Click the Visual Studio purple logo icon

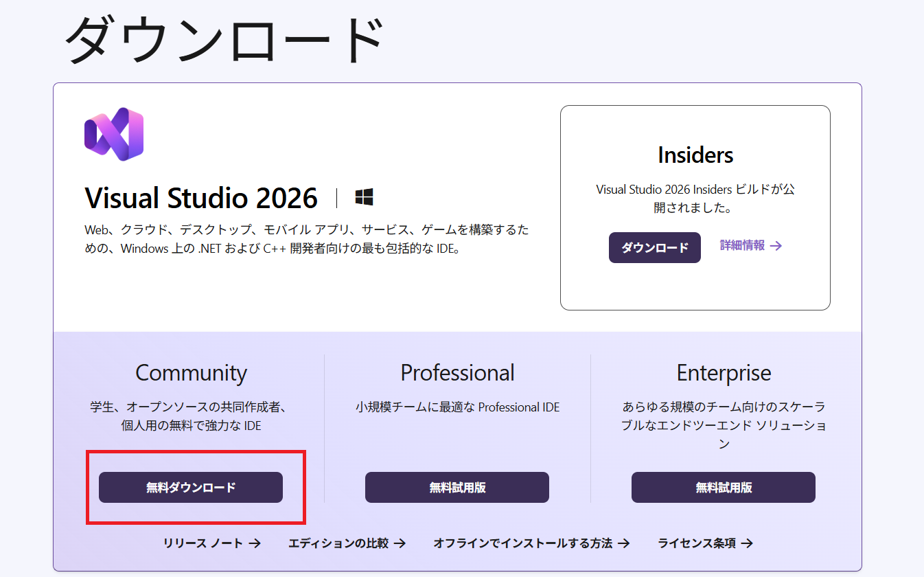click(114, 134)
